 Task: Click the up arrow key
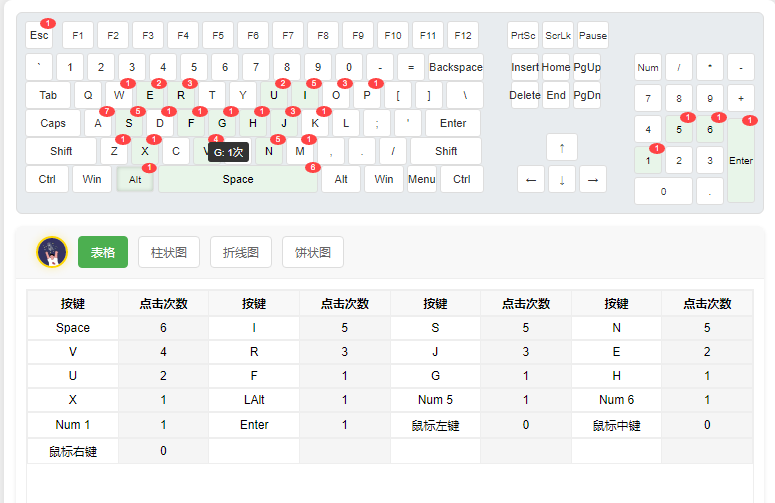point(562,147)
